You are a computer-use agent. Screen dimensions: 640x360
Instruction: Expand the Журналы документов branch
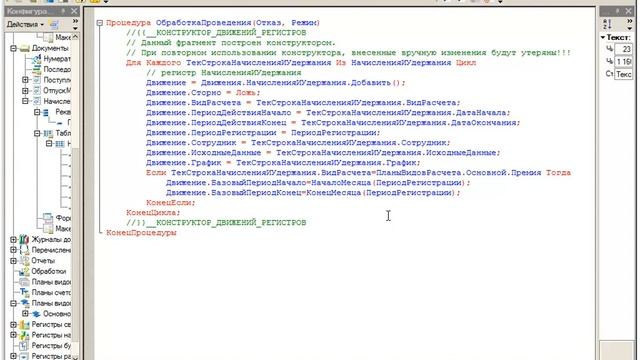pos(13,239)
